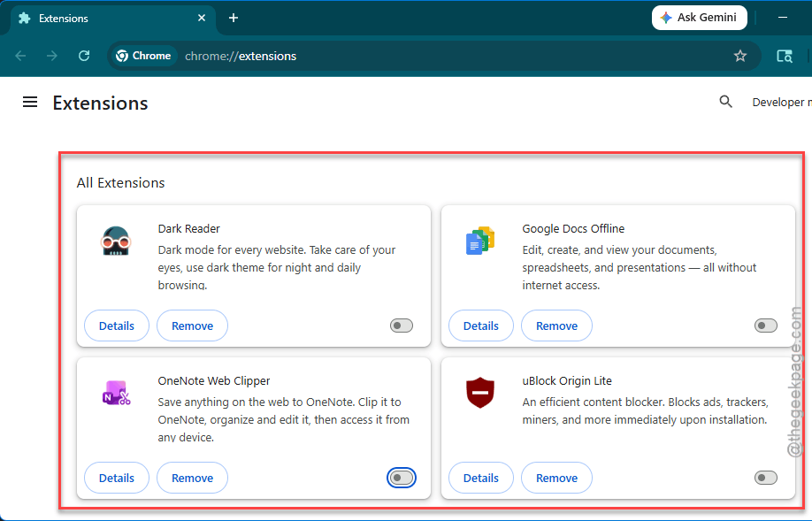The width and height of the screenshot is (812, 521).
Task: Remove the uBlock Origin Lite extension
Action: [x=556, y=478]
